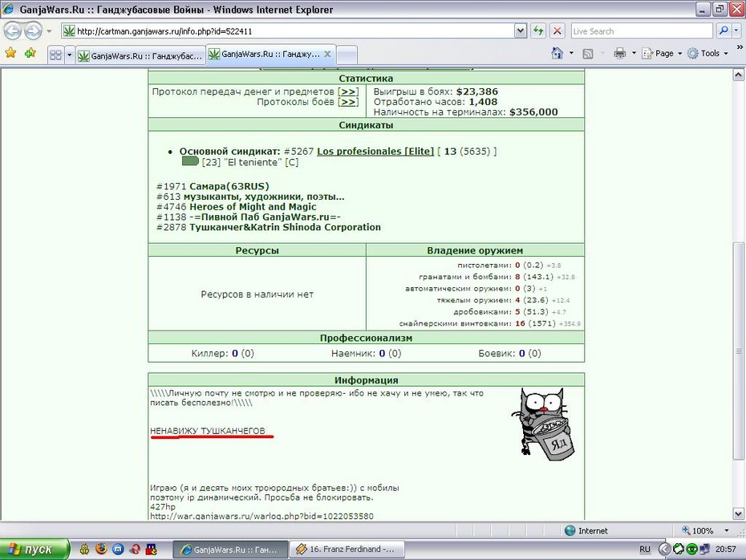Click the Live Search input box
This screenshot has width=746, height=560.
642,31
